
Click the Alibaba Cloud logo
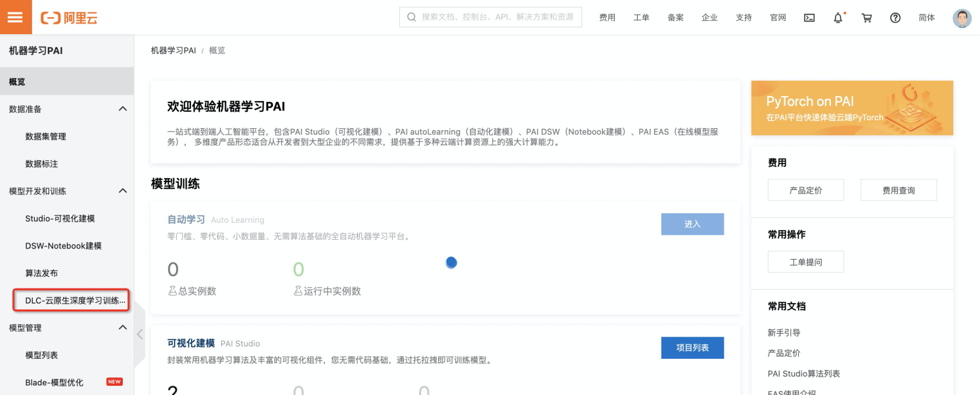click(69, 18)
